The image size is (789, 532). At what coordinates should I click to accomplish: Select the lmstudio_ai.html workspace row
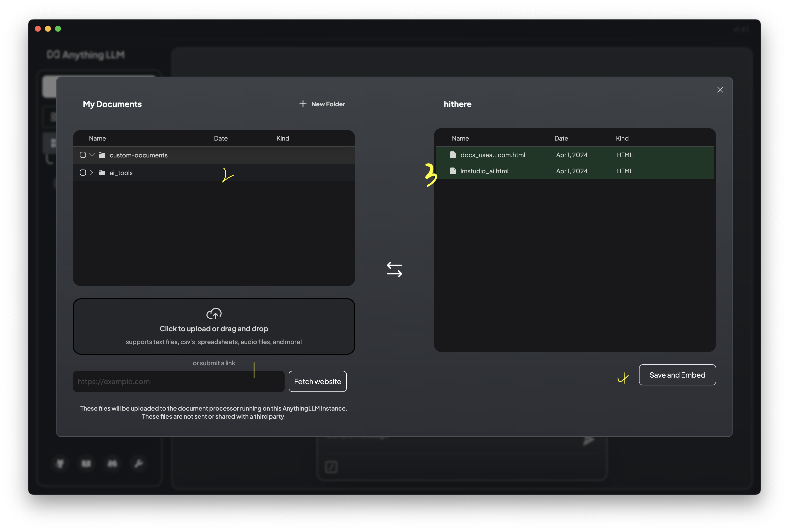coord(574,171)
